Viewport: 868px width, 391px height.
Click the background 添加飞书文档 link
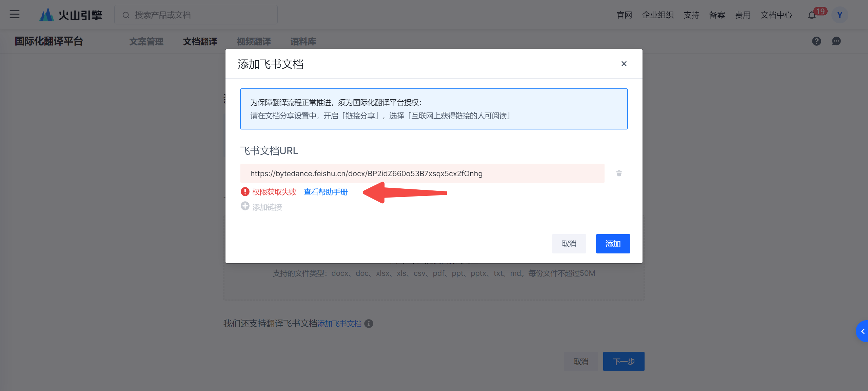coord(339,324)
